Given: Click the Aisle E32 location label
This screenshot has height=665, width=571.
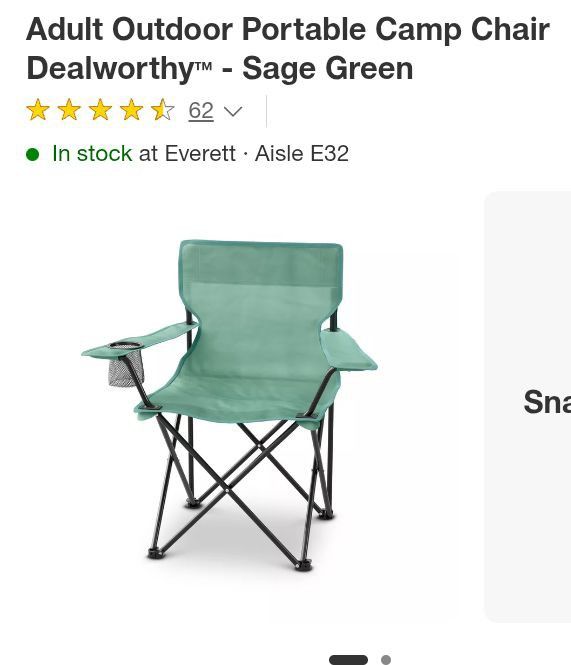Looking at the screenshot, I should point(302,153).
